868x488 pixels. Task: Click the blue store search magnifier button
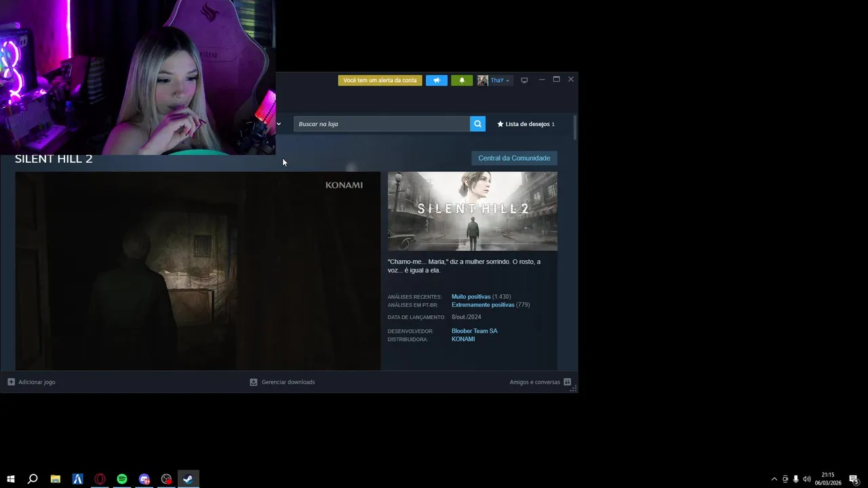click(x=477, y=124)
